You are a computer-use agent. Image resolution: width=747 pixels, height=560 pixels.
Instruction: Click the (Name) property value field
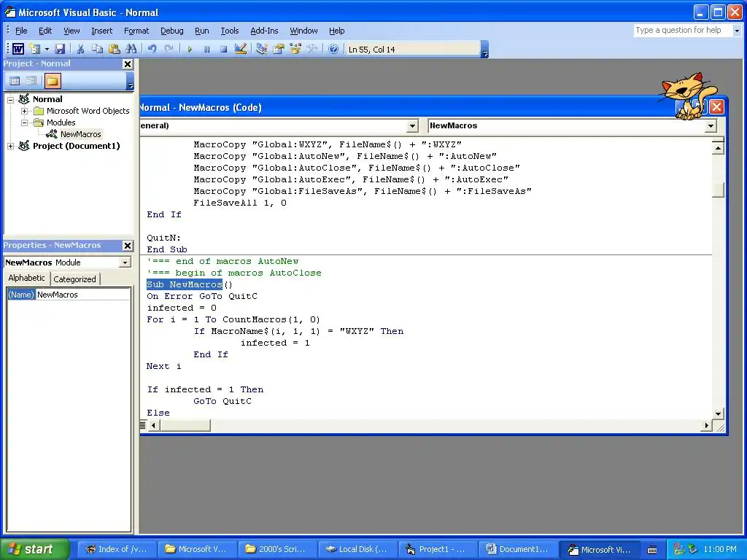click(83, 295)
